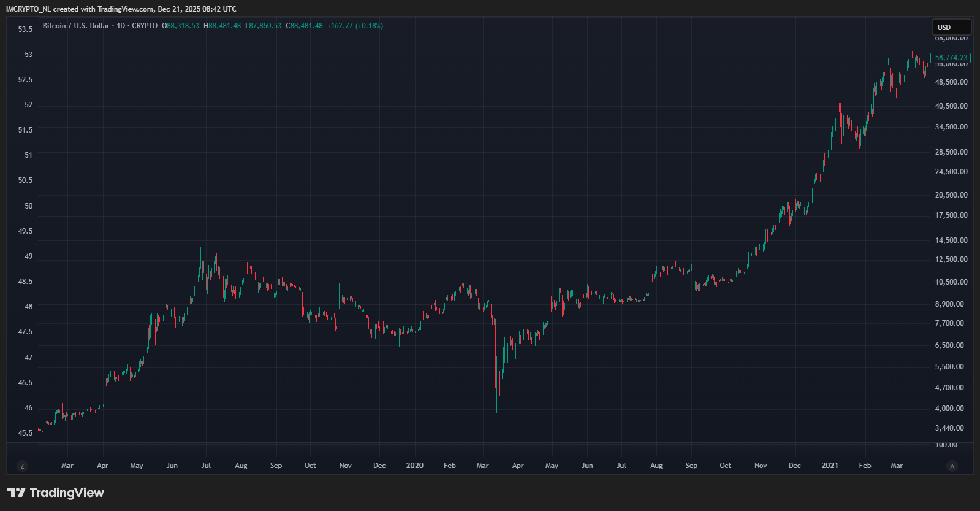Viewport: 980px width, 511px height.
Task: Click the 40,500.00 right price scale label
Action: tap(951, 106)
